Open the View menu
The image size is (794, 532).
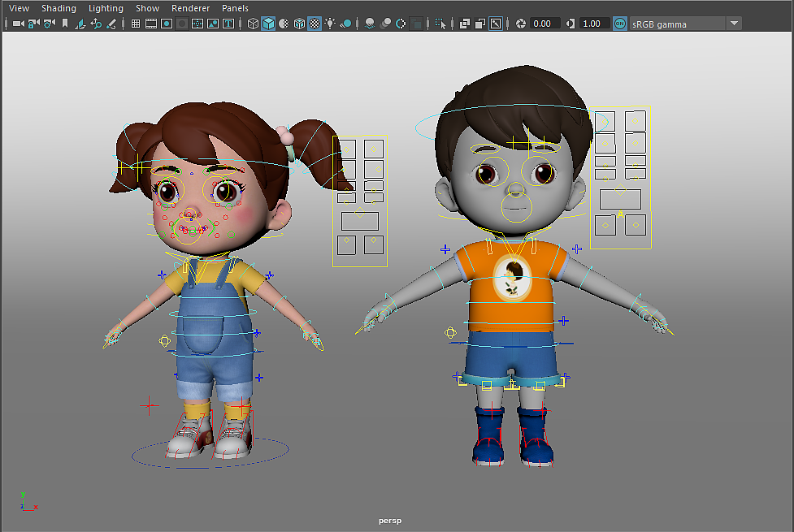pyautogui.click(x=20, y=8)
